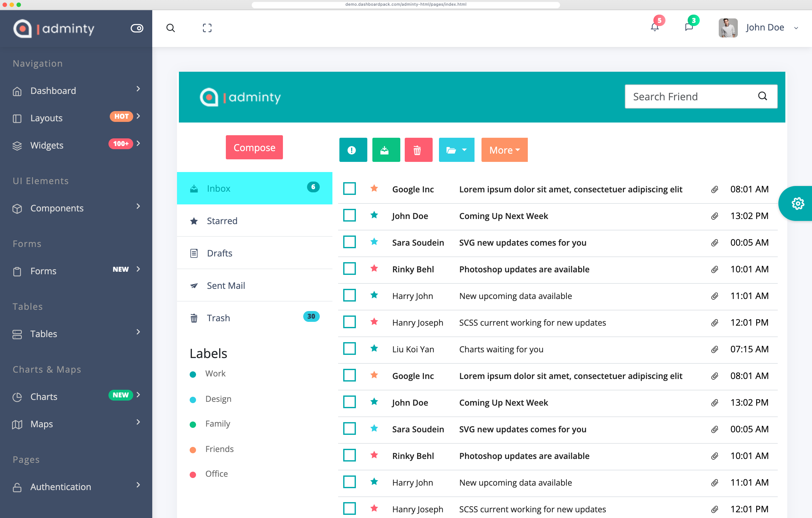Filter by the Work label
Image resolution: width=812 pixels, height=518 pixels.
click(x=215, y=374)
